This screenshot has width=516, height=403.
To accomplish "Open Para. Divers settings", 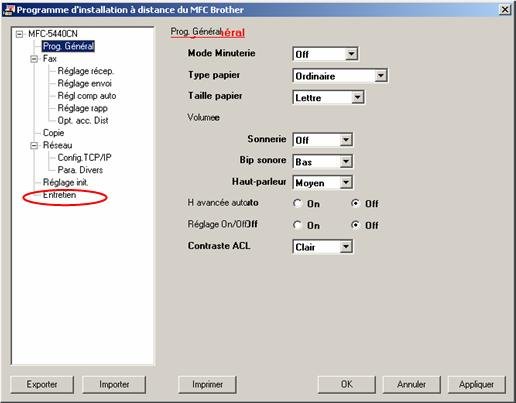I will (80, 170).
